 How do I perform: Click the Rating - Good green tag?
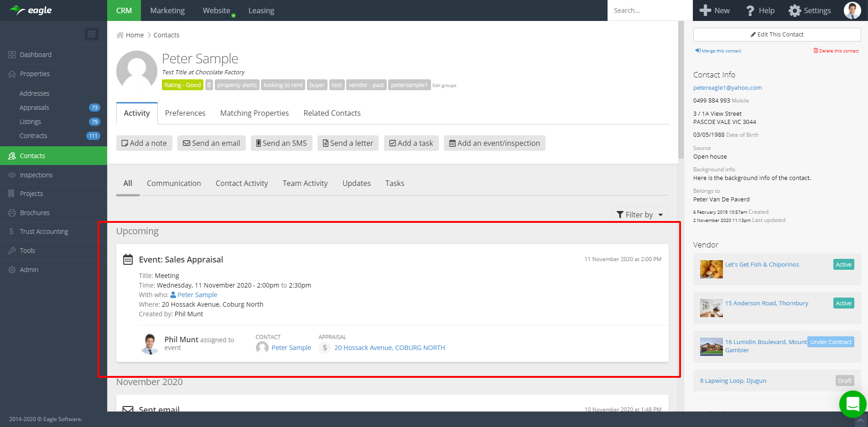[182, 85]
